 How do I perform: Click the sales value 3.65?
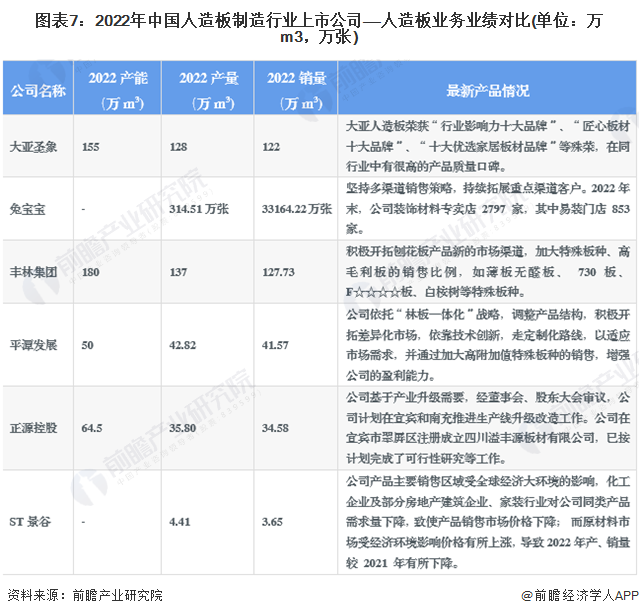272,522
